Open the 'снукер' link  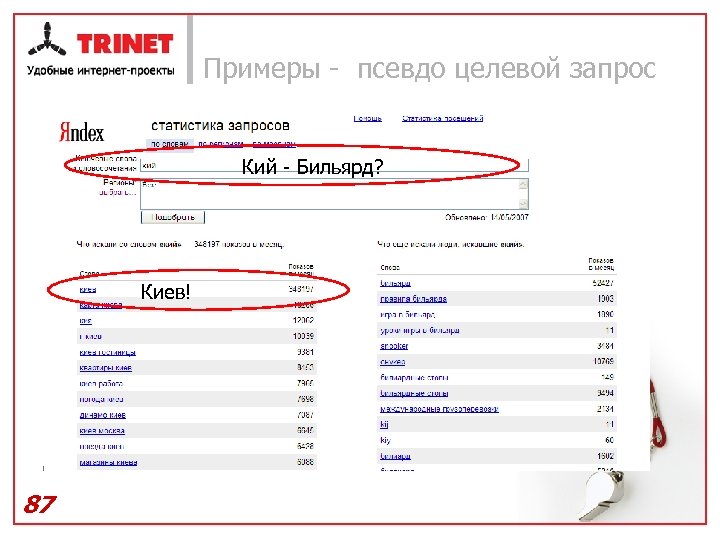[x=393, y=362]
